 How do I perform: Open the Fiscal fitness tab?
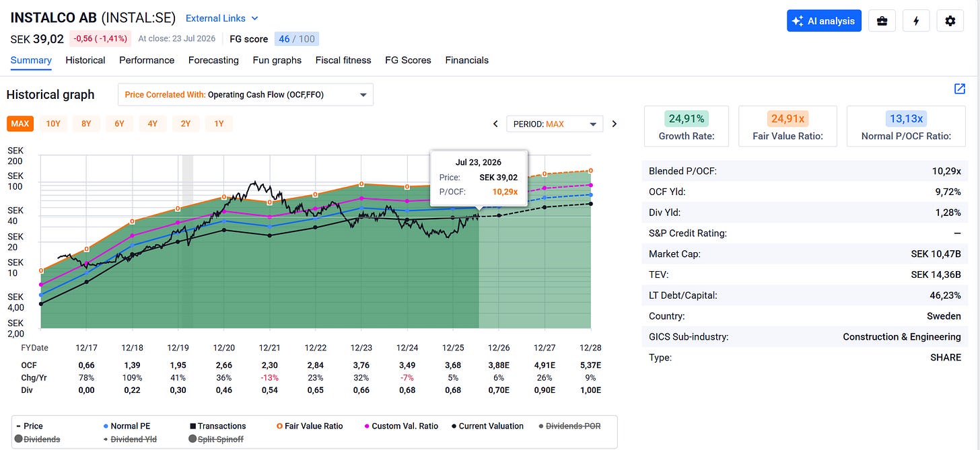tap(343, 60)
